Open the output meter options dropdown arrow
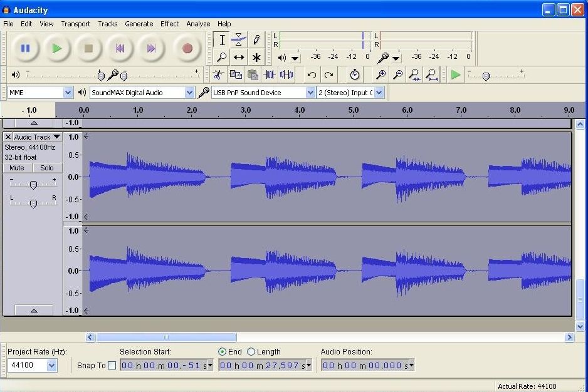This screenshot has height=392, width=588. (295, 58)
